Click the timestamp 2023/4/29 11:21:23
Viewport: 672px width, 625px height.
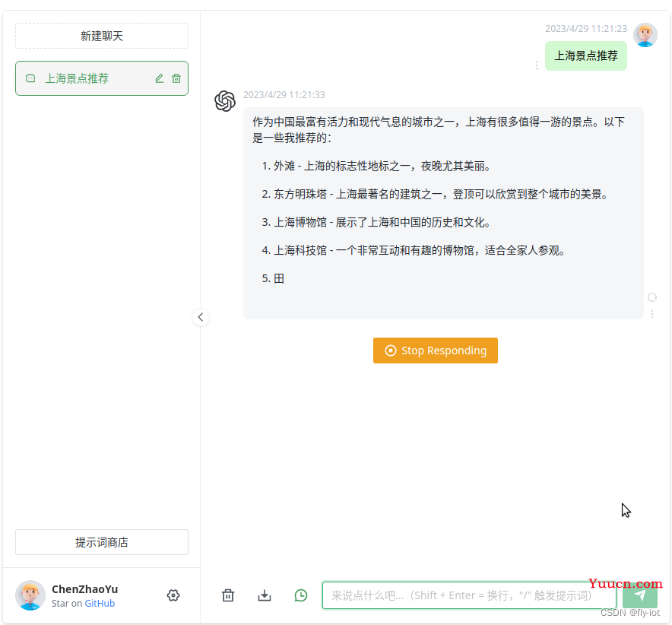(586, 29)
